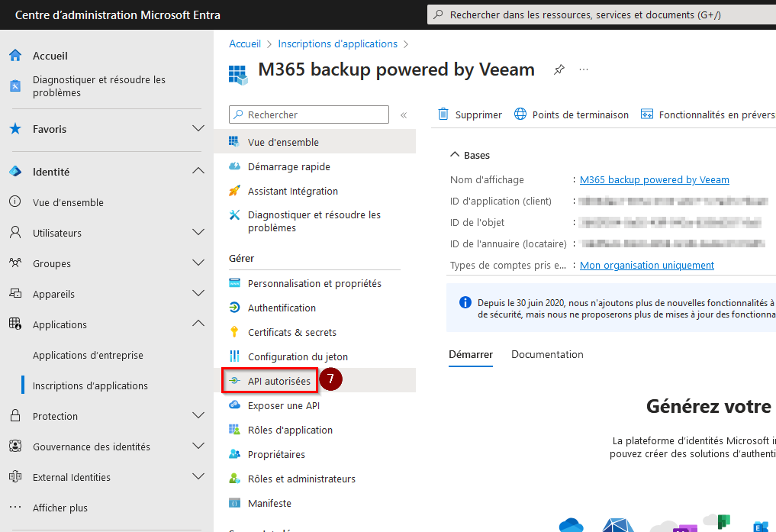Viewport: 776px width, 532px height.
Task: Open Démarrage rapide in resource menu
Action: click(289, 166)
